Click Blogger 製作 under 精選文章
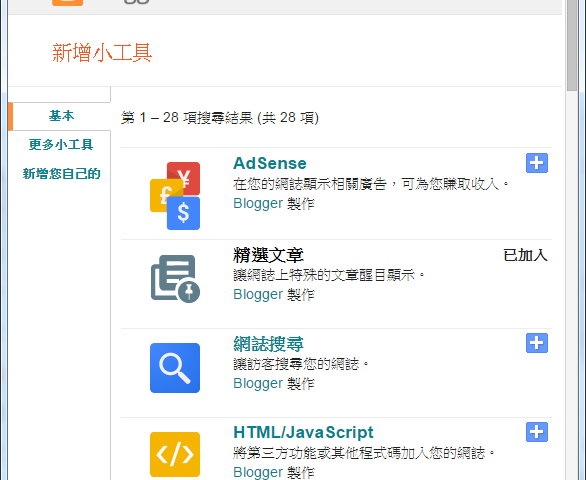This screenshot has width=586, height=480. click(274, 295)
